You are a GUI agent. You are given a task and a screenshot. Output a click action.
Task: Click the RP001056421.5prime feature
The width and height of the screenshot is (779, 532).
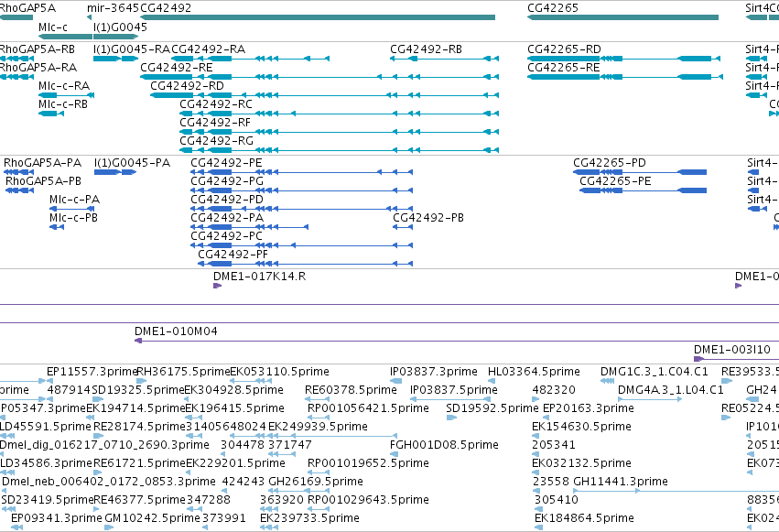318,418
